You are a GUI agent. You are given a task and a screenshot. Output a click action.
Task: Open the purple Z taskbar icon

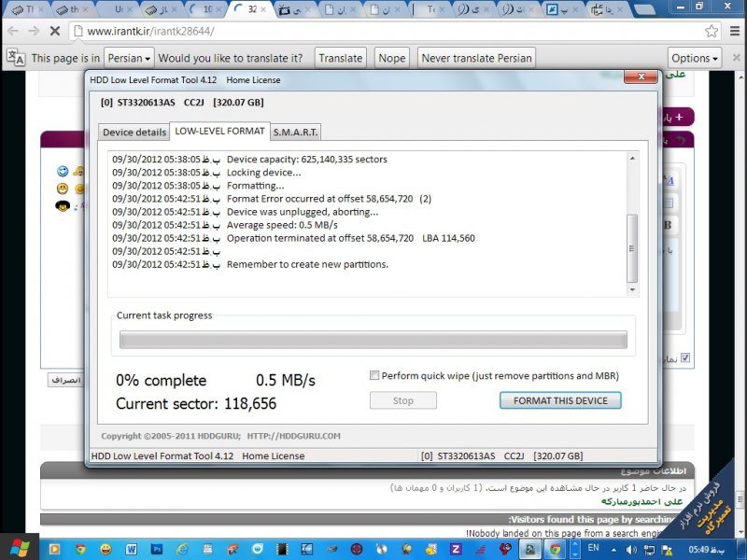456,550
